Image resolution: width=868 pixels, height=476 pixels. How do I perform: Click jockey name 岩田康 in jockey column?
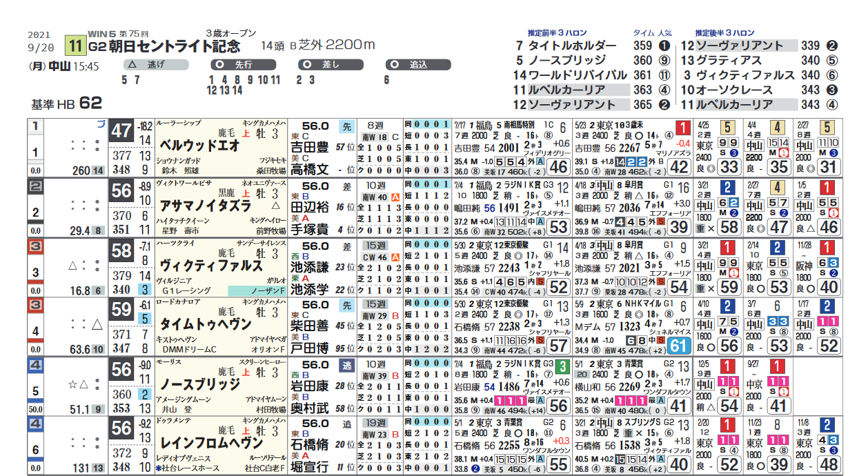pyautogui.click(x=309, y=385)
